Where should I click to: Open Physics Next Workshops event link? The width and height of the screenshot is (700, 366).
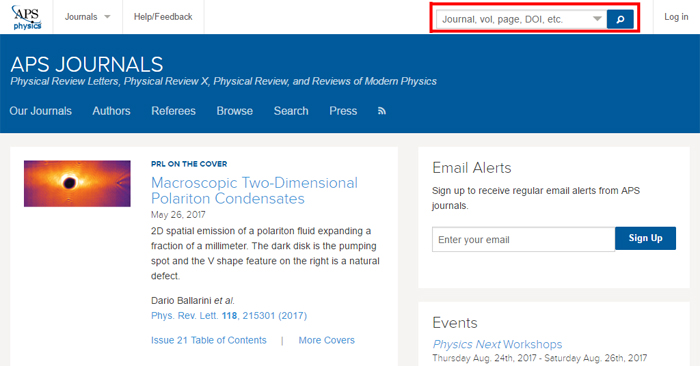coord(497,344)
